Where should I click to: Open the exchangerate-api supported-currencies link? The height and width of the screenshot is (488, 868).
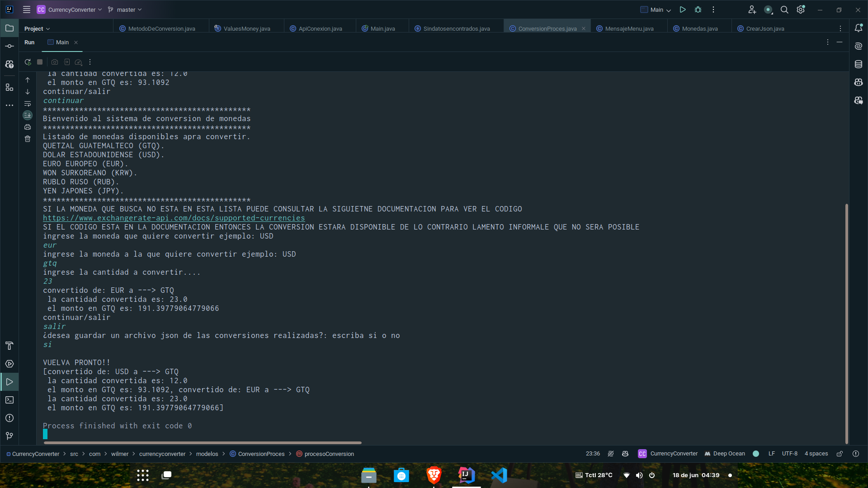click(x=174, y=218)
